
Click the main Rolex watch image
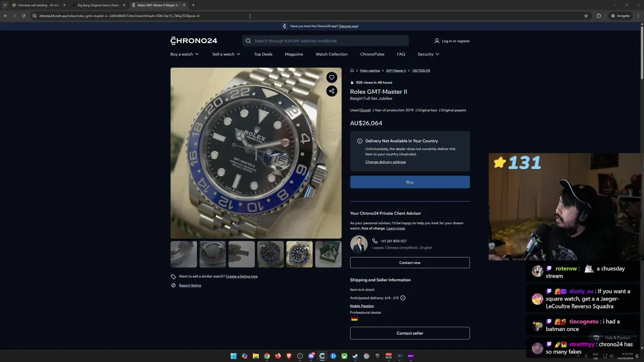(x=256, y=153)
